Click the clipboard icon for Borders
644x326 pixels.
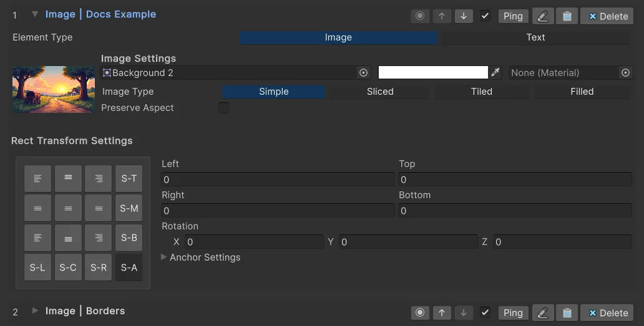point(567,312)
